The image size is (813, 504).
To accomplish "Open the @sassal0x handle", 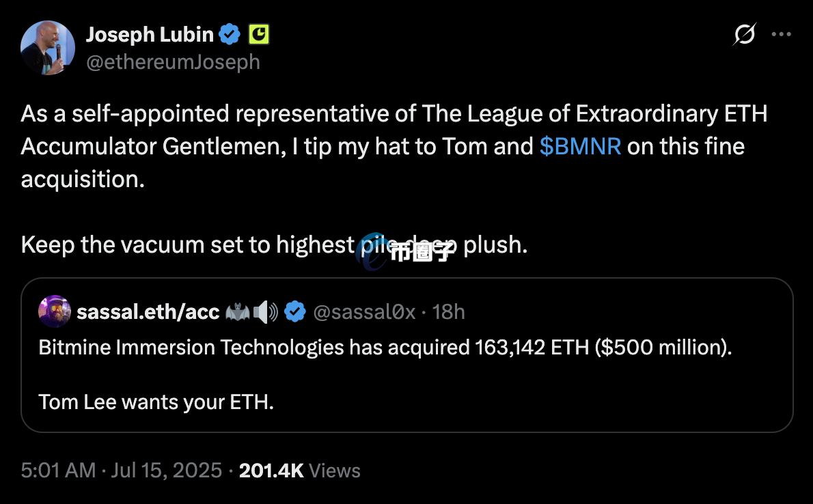I will point(363,312).
